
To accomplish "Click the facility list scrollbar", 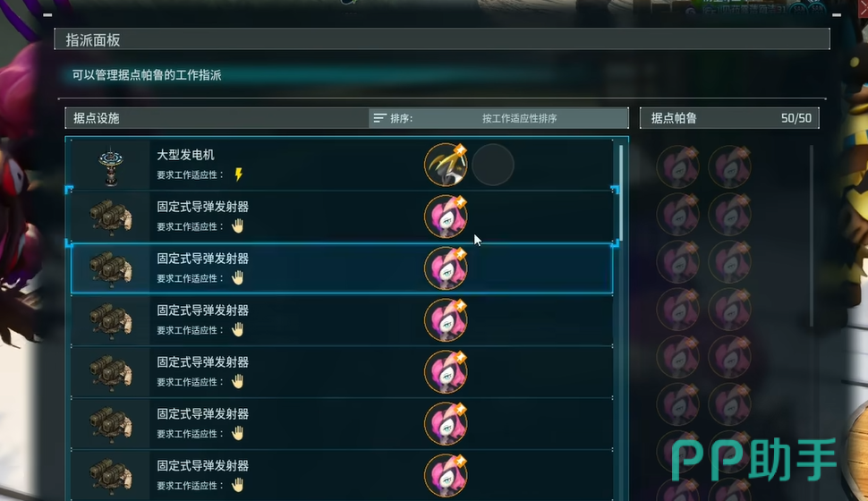I will pyautogui.click(x=621, y=192).
